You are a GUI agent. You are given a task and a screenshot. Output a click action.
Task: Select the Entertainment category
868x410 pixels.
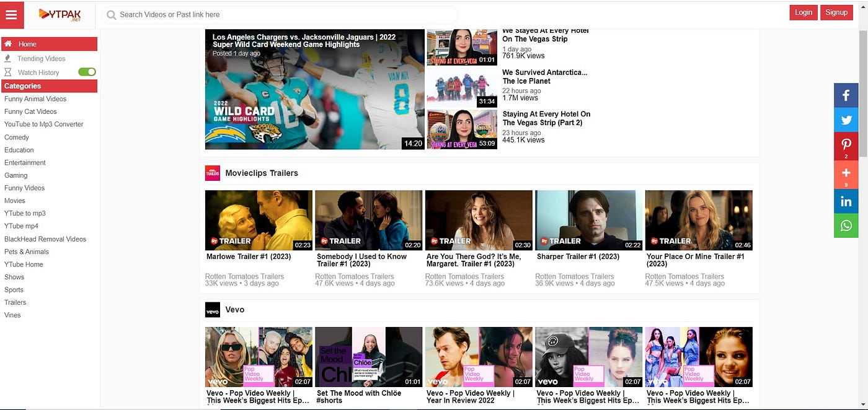25,162
